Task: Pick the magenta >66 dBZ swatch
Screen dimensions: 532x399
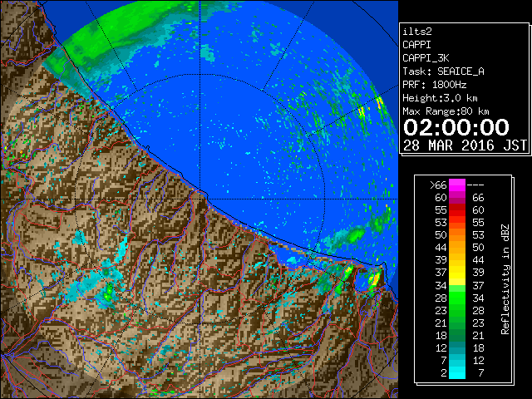Action: click(457, 185)
